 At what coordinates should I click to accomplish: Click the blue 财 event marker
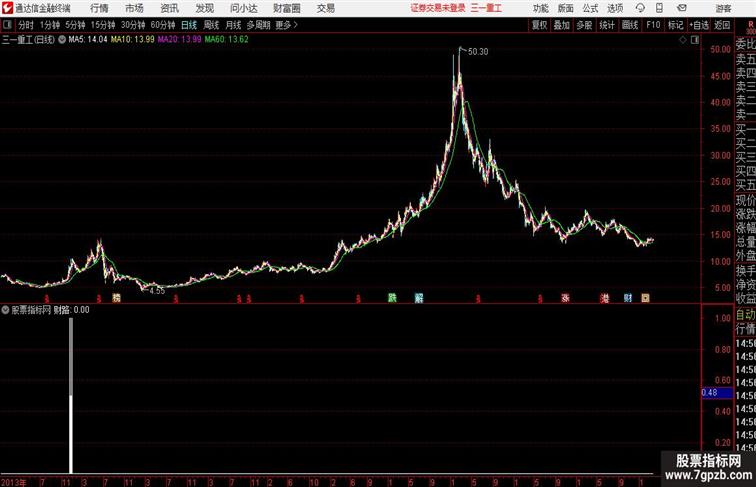coord(628,298)
